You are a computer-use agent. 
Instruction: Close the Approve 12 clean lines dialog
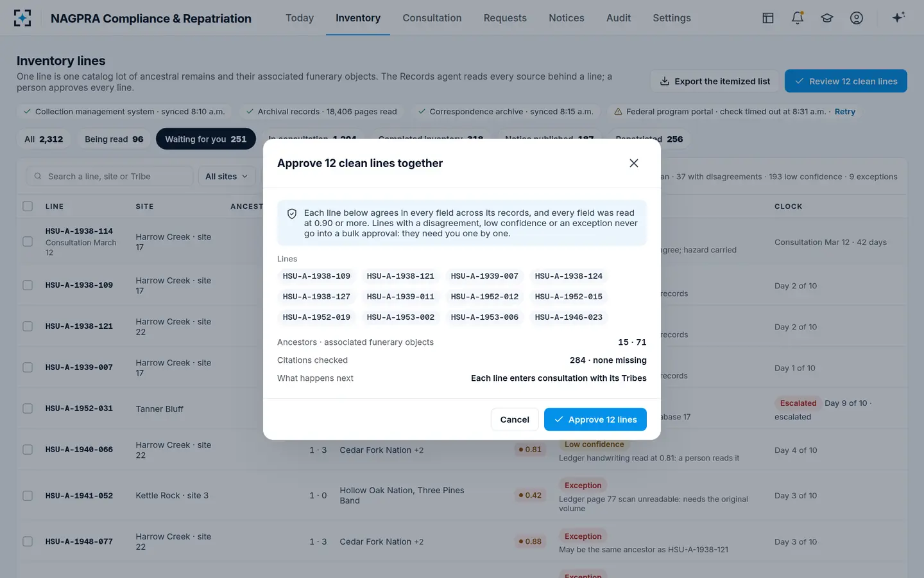click(634, 163)
